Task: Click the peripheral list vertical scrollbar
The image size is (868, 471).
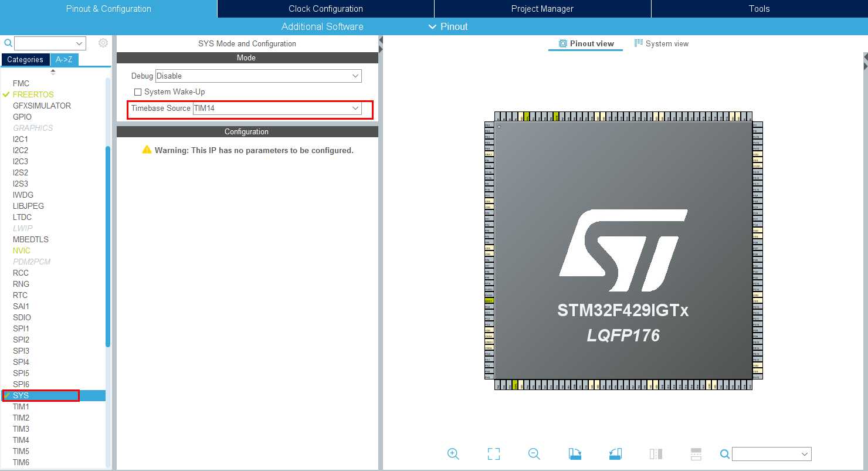Action: [108, 246]
